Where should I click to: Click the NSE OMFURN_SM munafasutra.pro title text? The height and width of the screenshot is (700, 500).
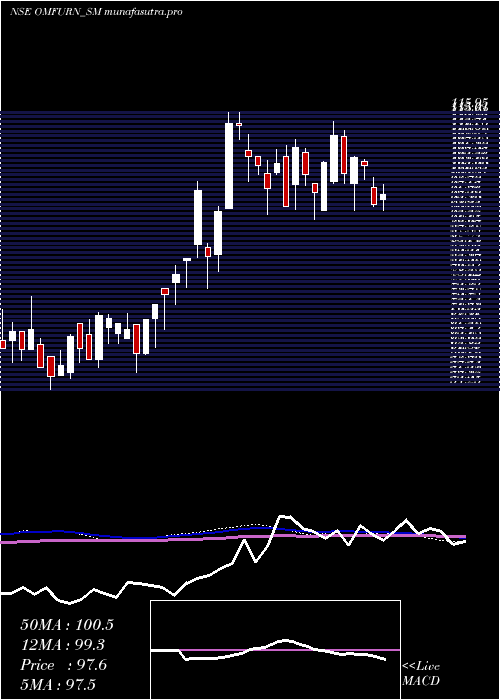point(96,12)
